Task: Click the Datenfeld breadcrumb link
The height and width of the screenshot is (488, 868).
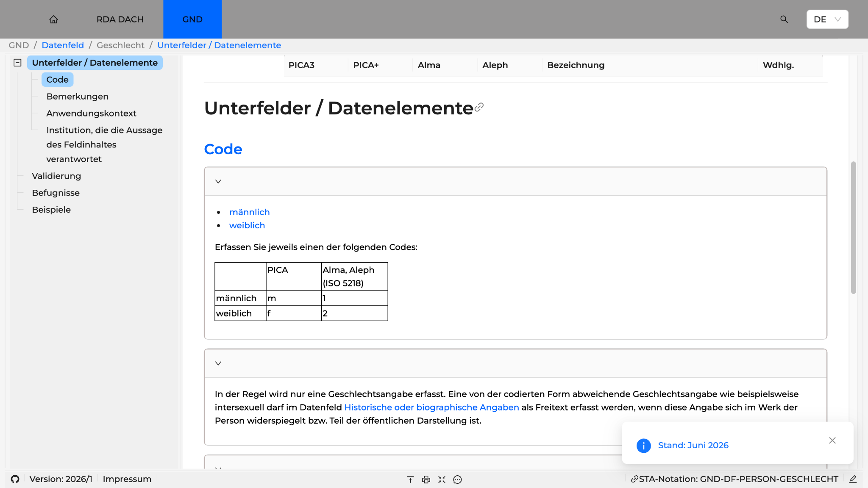Action: 63,45
